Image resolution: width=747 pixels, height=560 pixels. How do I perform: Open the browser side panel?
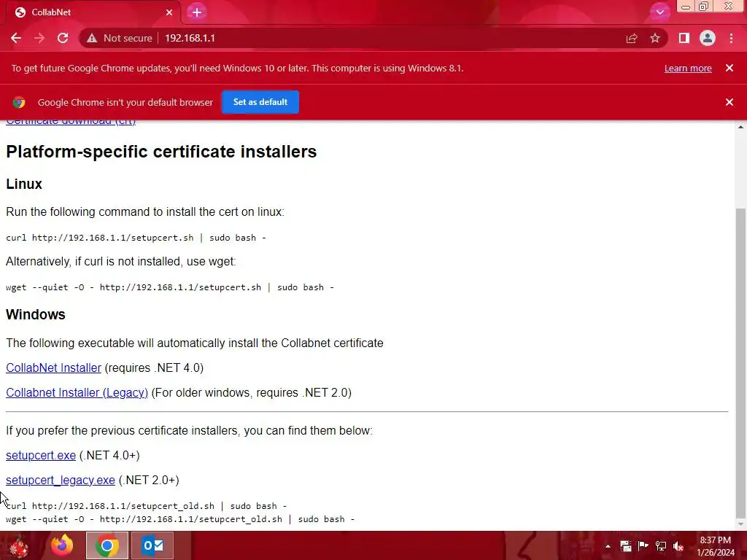pyautogui.click(x=684, y=38)
